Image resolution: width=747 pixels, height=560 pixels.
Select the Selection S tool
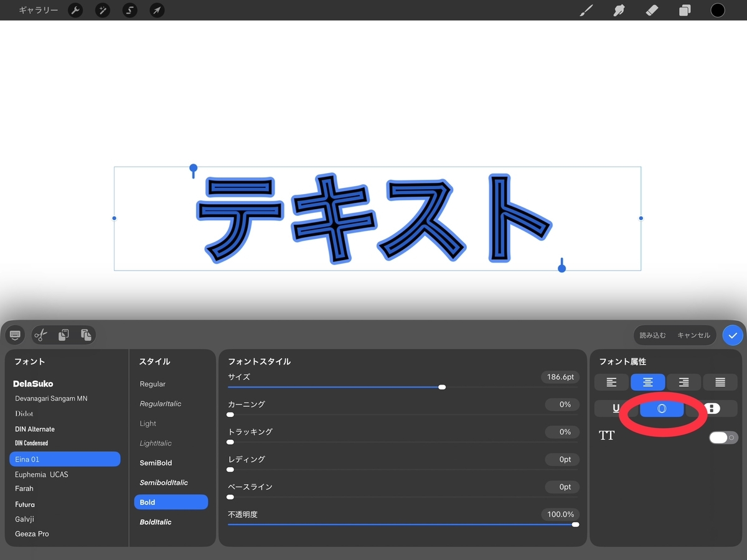click(x=129, y=11)
